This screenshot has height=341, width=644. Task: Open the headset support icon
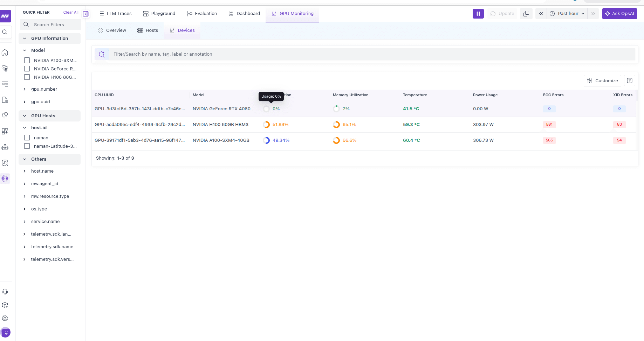pos(5,292)
